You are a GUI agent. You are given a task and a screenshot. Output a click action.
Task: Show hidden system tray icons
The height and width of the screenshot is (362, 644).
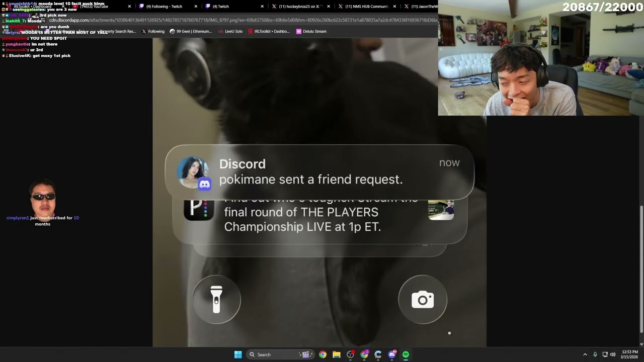click(585, 354)
